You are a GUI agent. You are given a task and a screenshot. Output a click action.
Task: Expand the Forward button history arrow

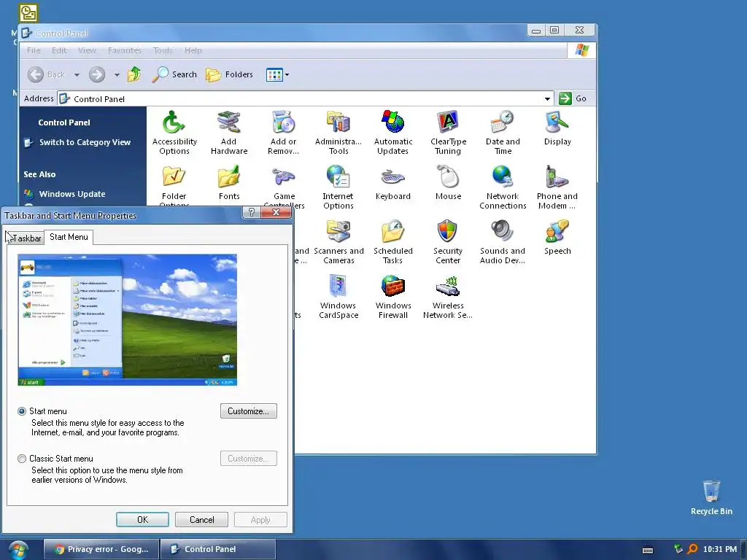(117, 75)
